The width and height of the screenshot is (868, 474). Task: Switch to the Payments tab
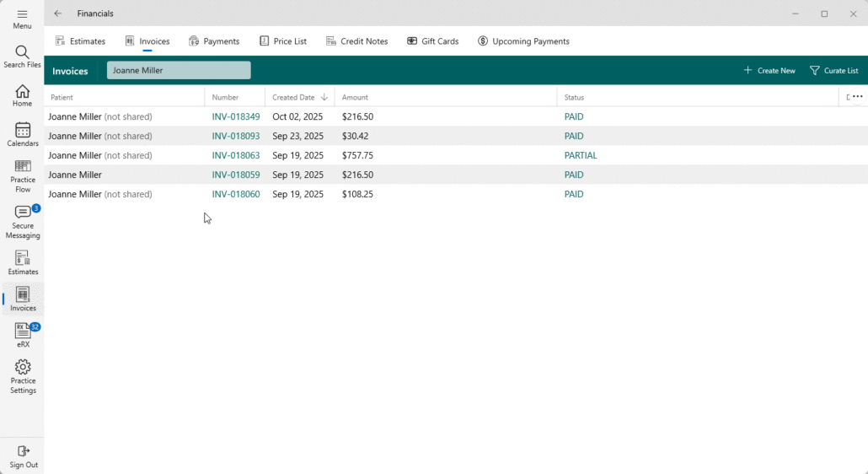coord(214,41)
